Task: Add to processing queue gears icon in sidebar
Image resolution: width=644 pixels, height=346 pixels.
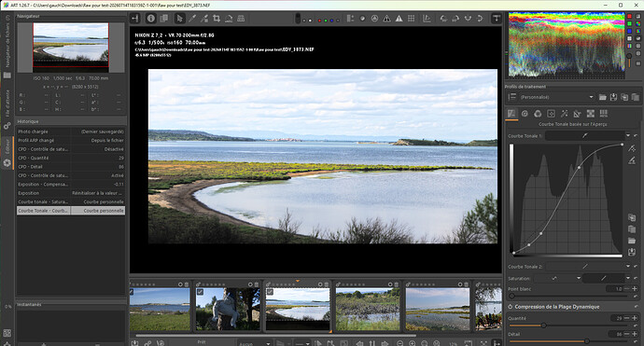Action: coord(7,126)
